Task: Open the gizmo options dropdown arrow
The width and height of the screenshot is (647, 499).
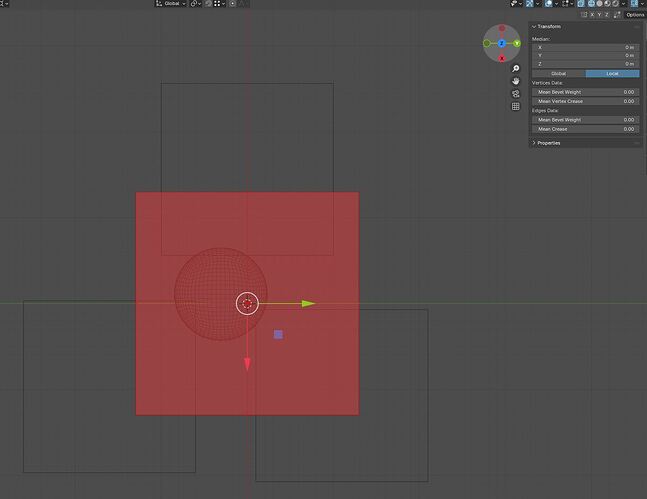Action: click(x=538, y=4)
